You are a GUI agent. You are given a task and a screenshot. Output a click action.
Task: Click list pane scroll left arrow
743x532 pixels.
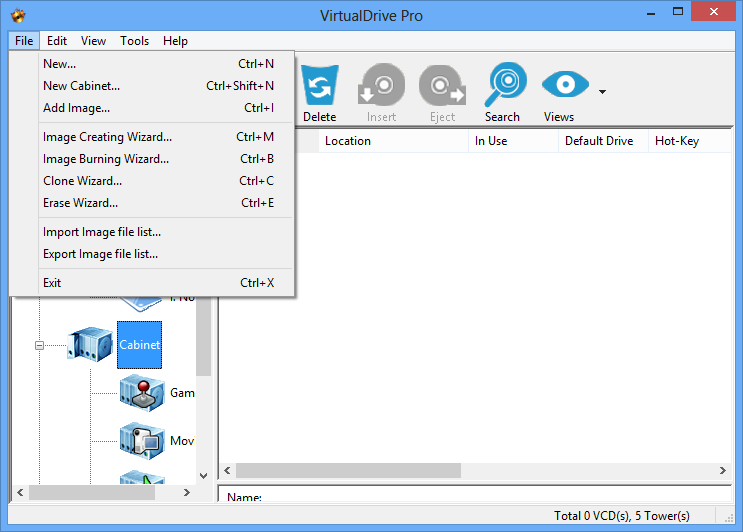(227, 470)
